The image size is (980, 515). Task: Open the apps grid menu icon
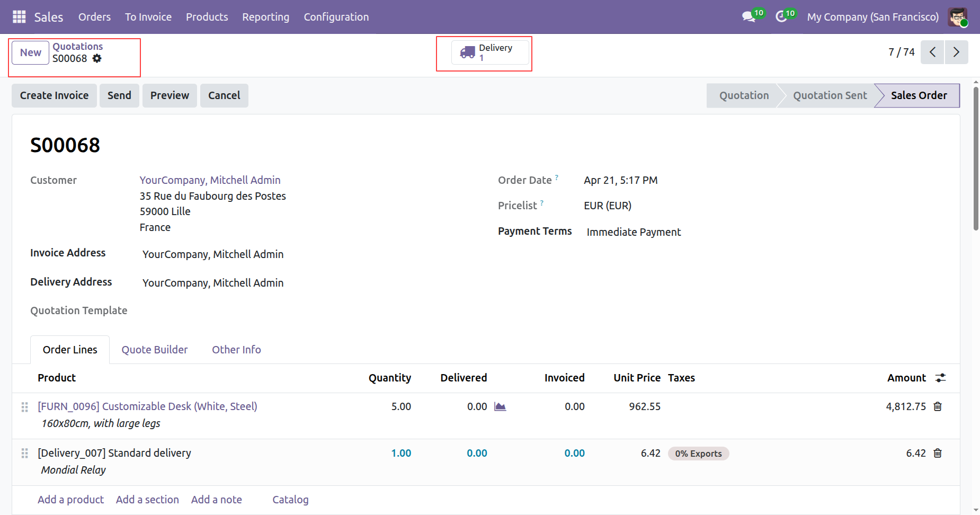point(19,17)
